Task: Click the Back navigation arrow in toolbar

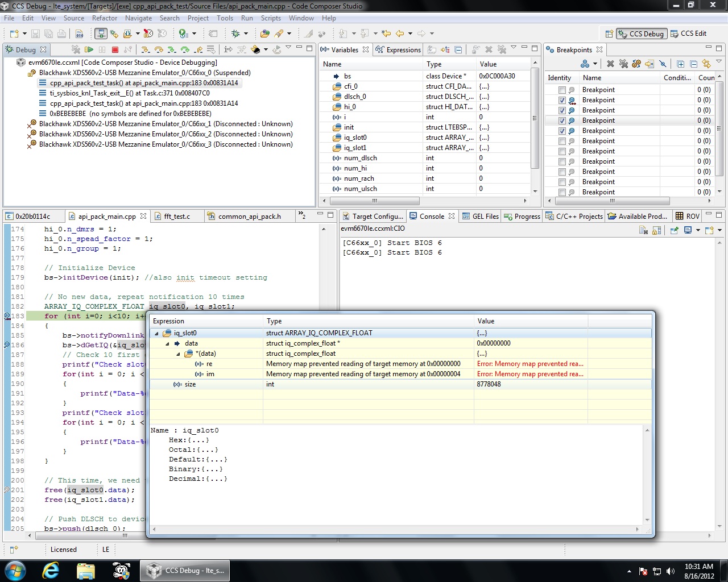Action: tap(400, 34)
